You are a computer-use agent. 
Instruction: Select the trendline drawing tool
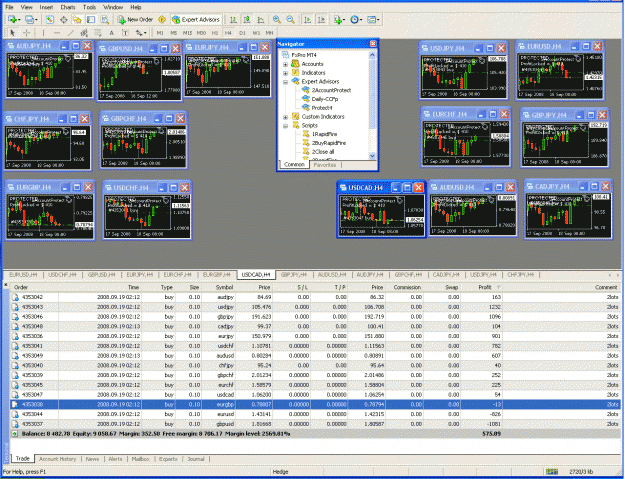click(x=71, y=33)
